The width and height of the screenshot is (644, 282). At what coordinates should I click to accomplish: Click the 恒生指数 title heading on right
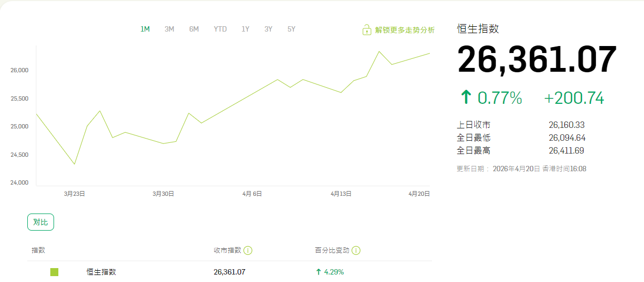(478, 29)
